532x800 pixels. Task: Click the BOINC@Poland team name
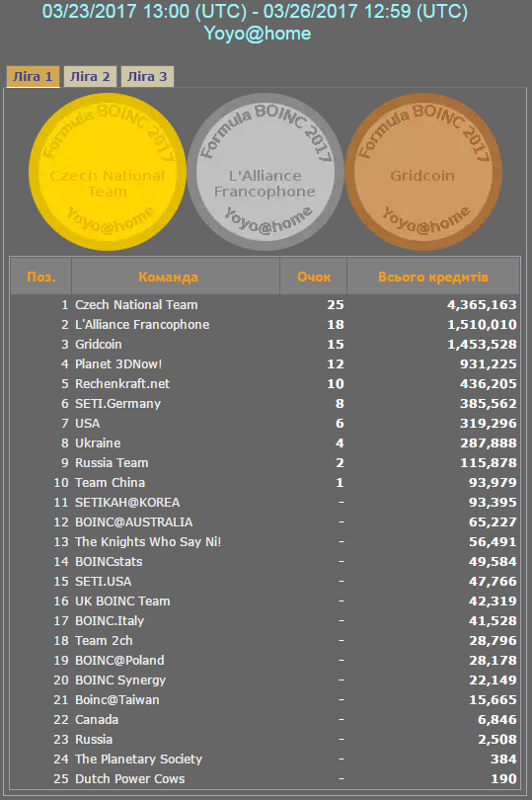(x=119, y=660)
